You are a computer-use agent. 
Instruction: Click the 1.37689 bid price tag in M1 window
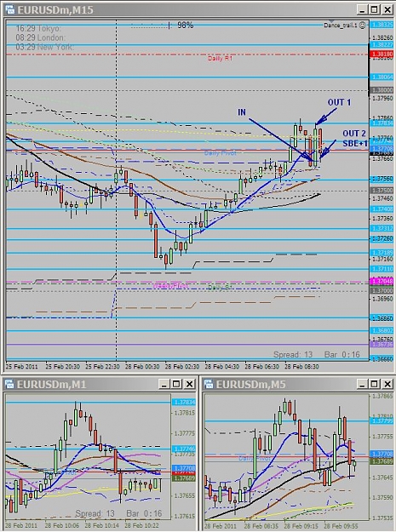point(184,478)
